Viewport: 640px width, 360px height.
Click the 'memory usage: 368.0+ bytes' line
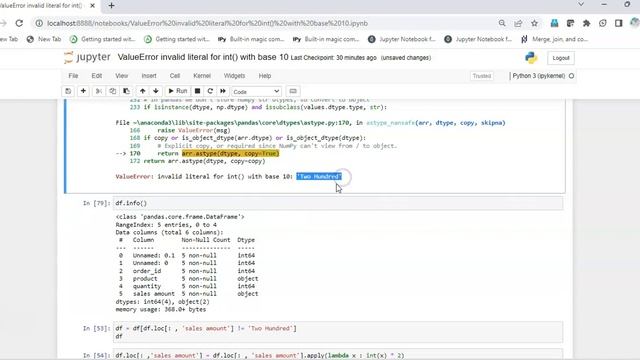[161, 309]
